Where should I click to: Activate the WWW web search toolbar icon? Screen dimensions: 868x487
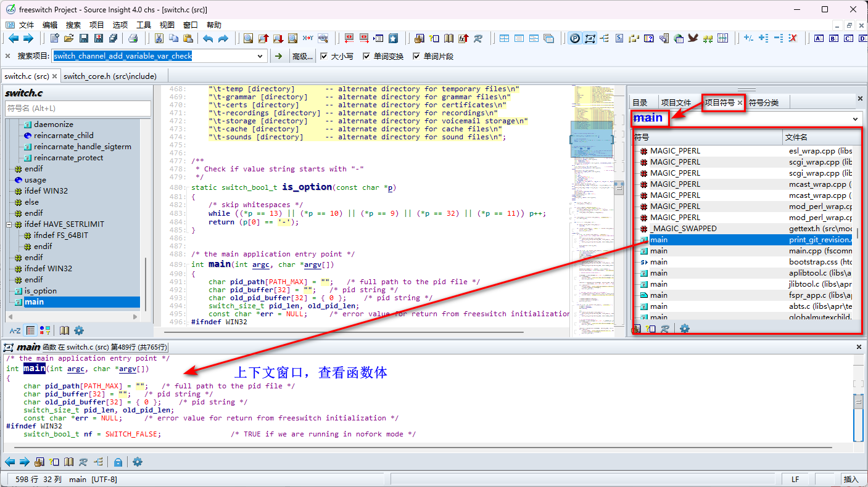point(323,38)
